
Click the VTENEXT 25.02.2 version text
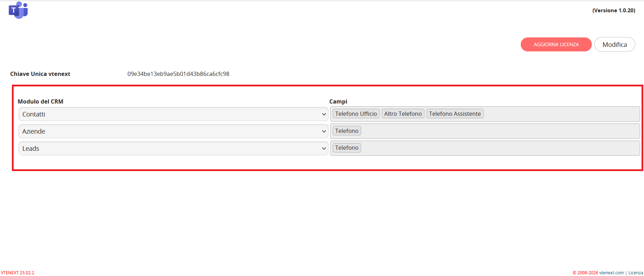18,273
